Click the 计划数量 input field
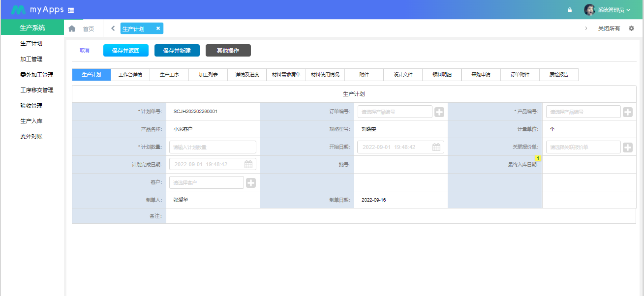Viewport: 644px width, 296px height. coord(213,147)
